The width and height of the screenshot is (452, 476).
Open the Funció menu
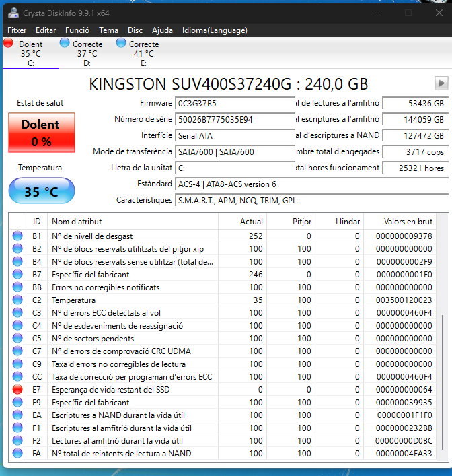[x=77, y=30]
